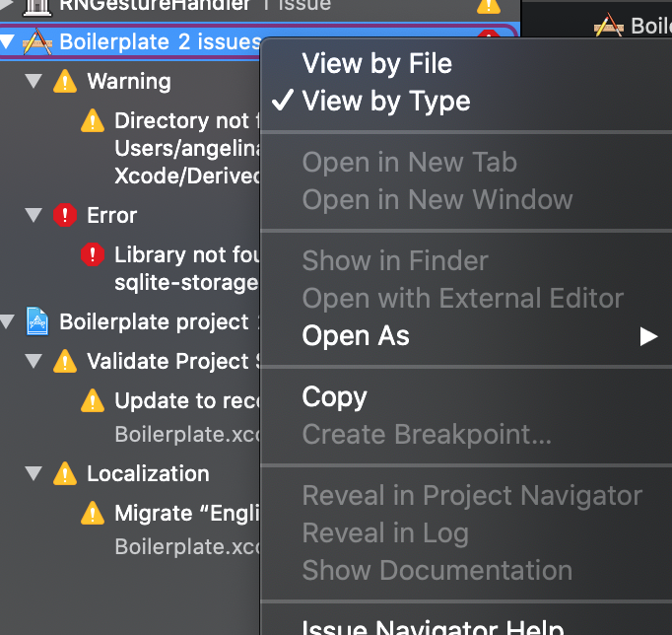672x635 pixels.
Task: Click the Boilerplate target app icon
Action: pyautogui.click(x=36, y=41)
